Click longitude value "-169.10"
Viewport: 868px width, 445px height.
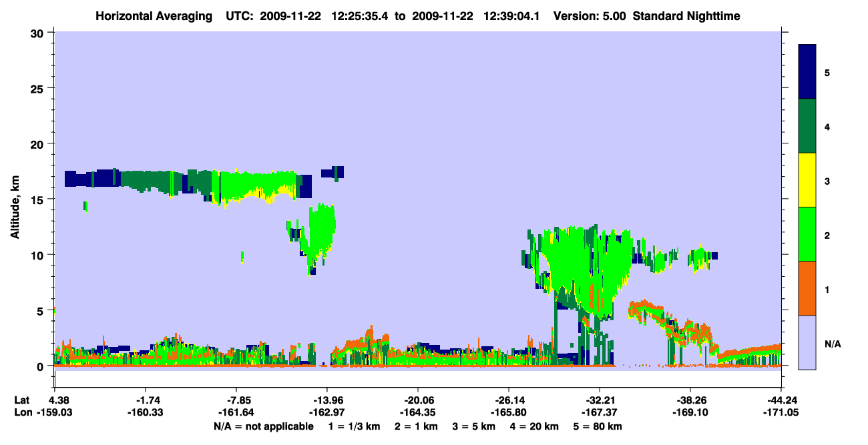tap(690, 413)
